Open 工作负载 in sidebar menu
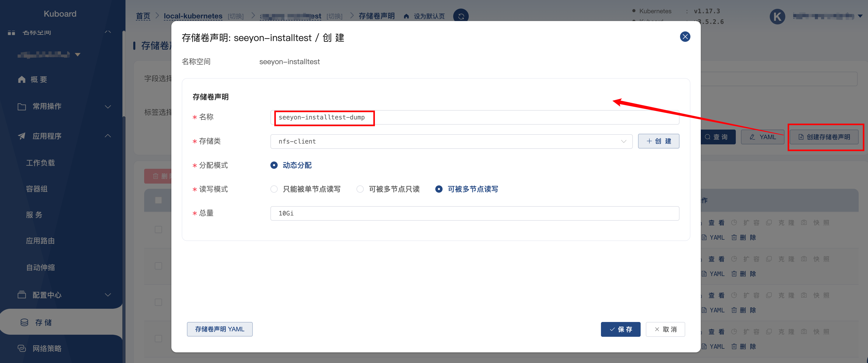The image size is (868, 363). tap(40, 163)
